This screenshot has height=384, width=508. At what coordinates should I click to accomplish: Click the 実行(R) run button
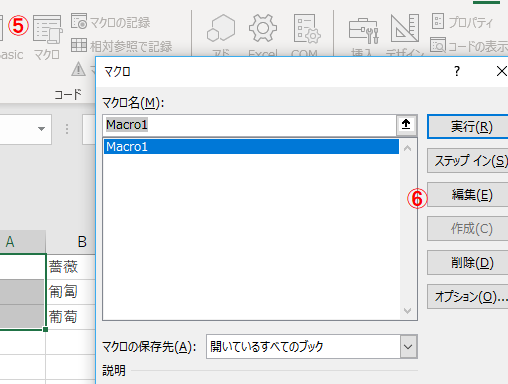click(x=468, y=127)
